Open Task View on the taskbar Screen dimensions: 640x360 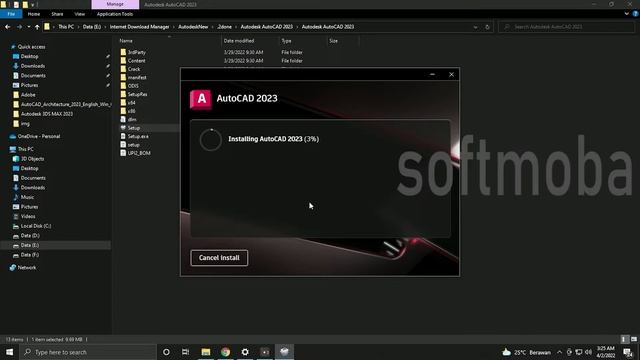[x=185, y=352]
